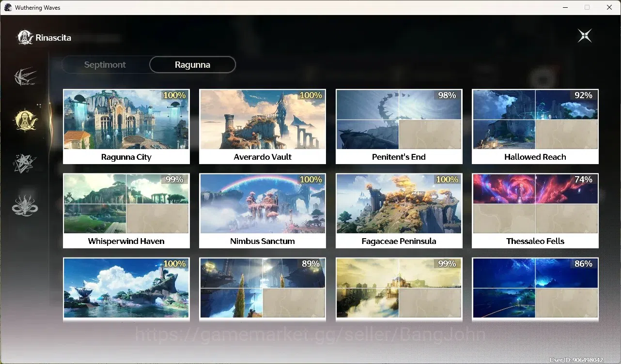Click the Rinascita logo icon at top
This screenshot has width=621, height=364.
click(25, 37)
